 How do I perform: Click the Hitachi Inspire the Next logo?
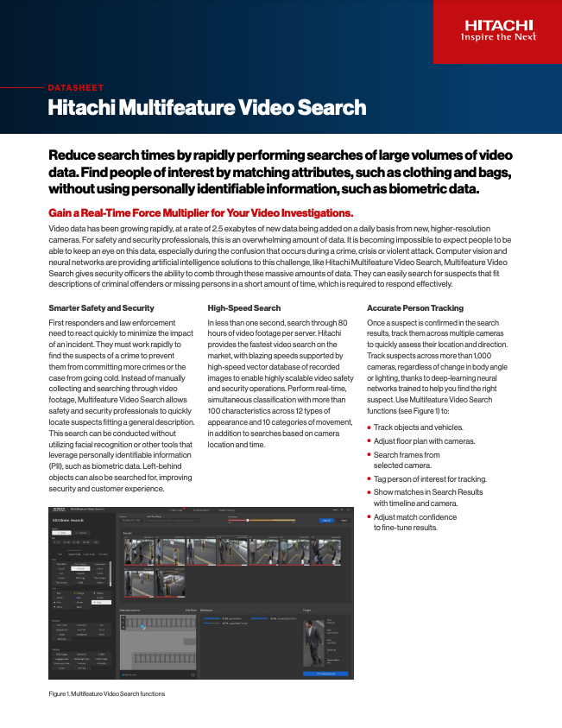(496, 31)
